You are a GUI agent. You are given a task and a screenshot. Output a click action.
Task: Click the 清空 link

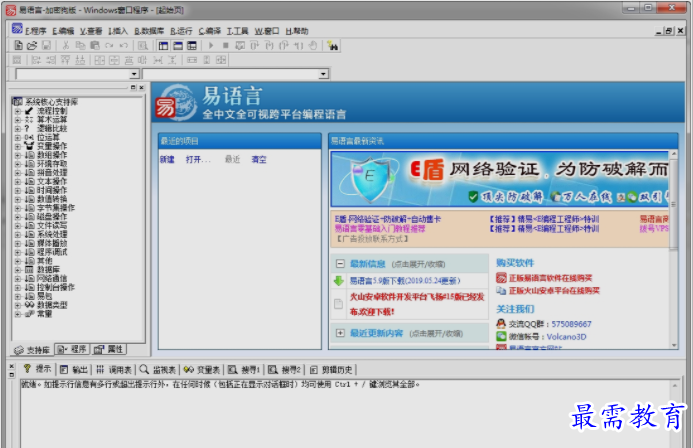259,159
